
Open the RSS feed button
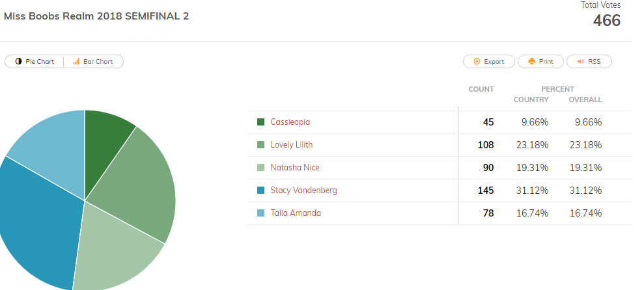click(x=589, y=62)
